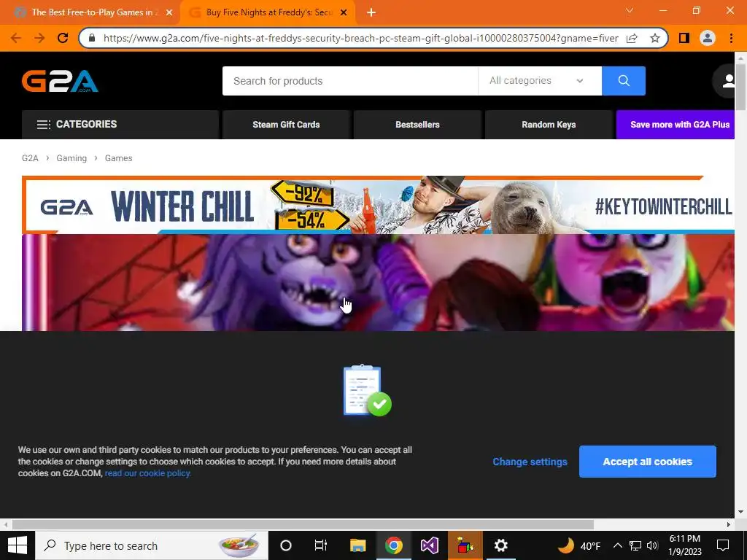Expand the All categories dropdown
The height and width of the screenshot is (560, 747).
click(x=540, y=81)
